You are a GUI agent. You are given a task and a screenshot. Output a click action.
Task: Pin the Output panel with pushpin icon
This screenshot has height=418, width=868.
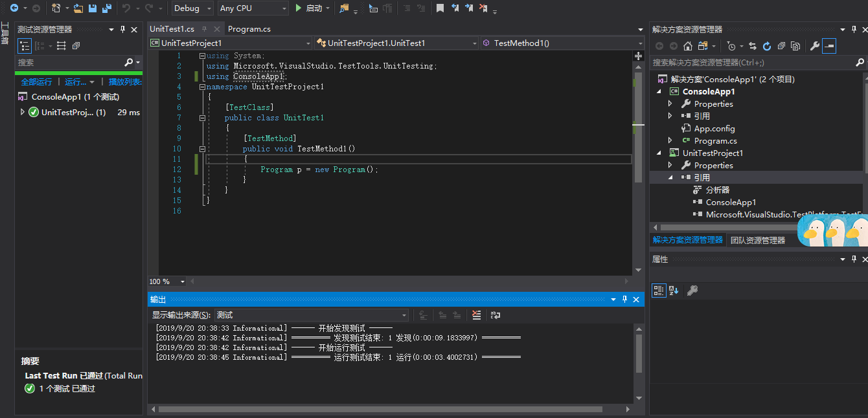click(625, 300)
